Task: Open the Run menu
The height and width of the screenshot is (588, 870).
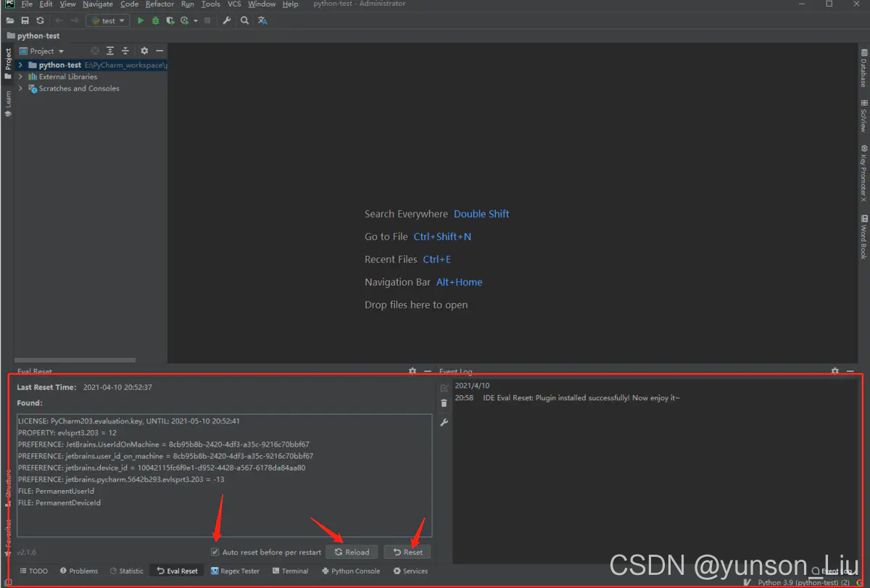Action: click(x=188, y=4)
